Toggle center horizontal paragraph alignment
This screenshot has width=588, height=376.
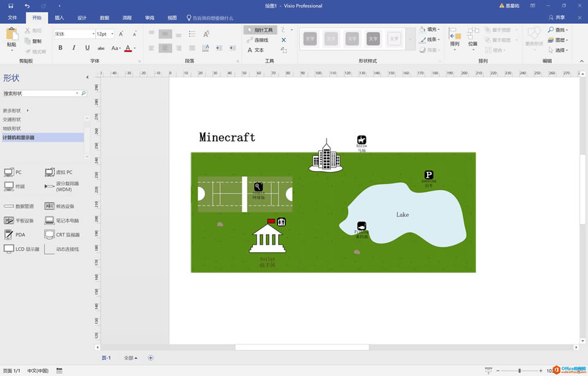165,48
